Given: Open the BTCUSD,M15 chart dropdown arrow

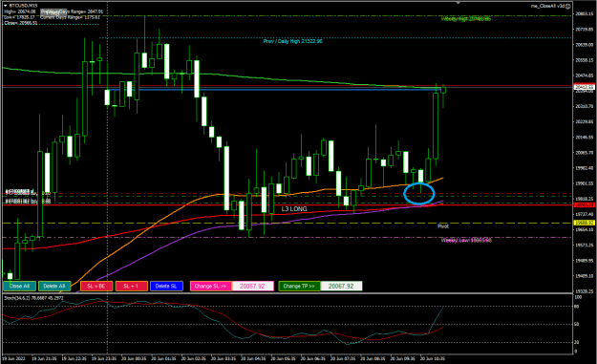Looking at the screenshot, I should point(6,6).
